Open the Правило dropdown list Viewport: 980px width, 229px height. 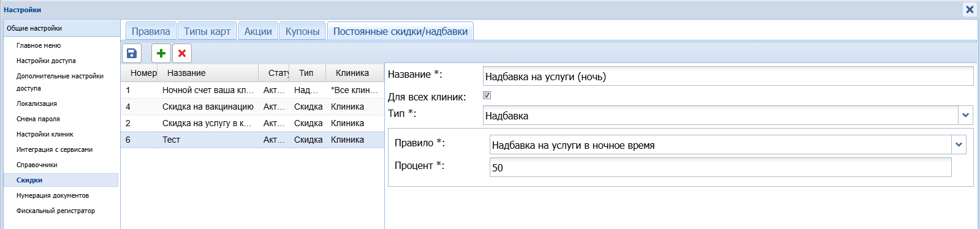(959, 145)
